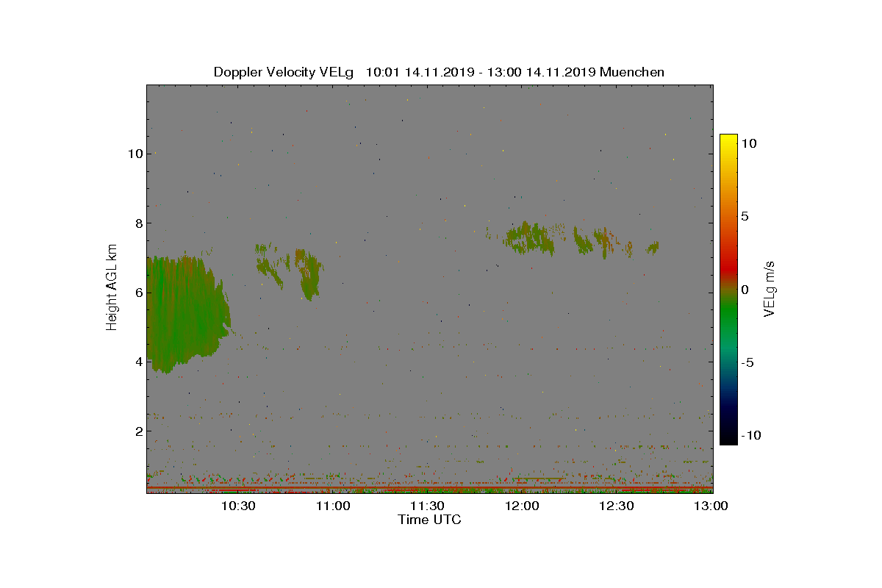This screenshot has width=882, height=588.
Task: Click the cloud echo at 8 km near 12:00
Action: coord(530,237)
